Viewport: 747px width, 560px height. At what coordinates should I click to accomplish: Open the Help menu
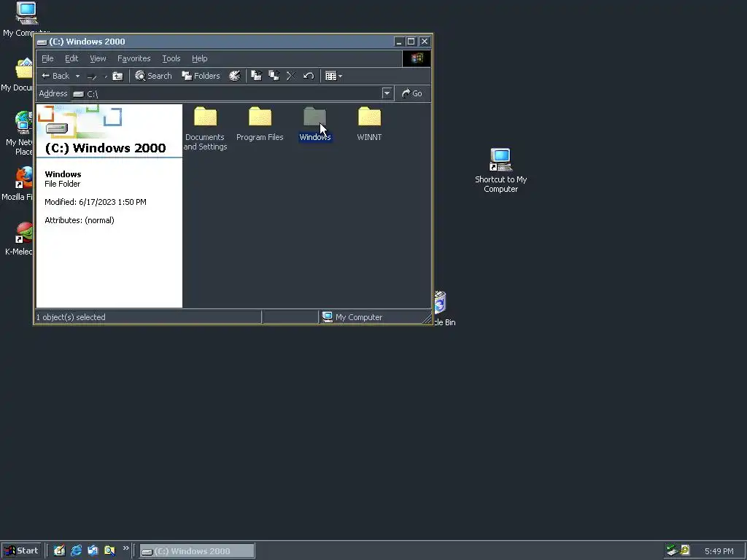coord(200,58)
